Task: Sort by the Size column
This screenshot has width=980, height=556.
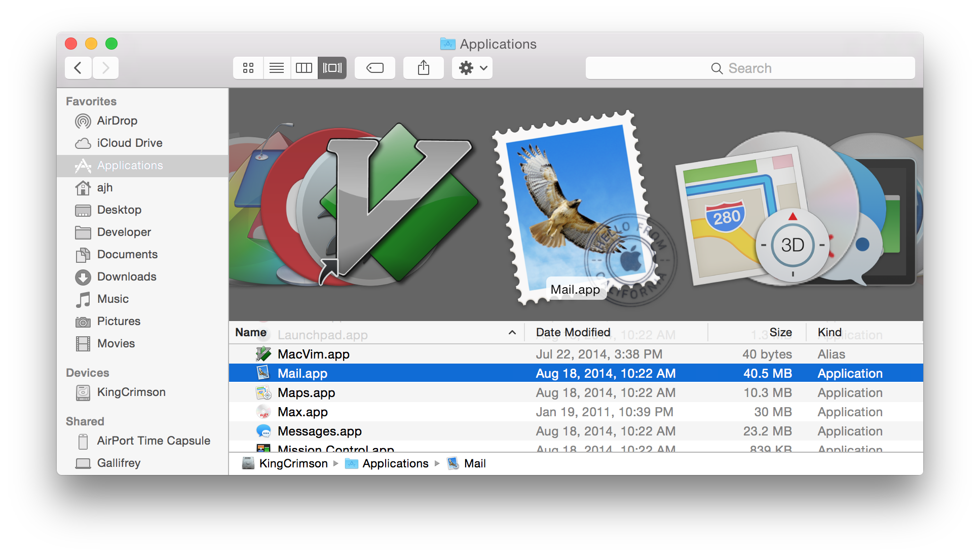Action: (x=757, y=332)
